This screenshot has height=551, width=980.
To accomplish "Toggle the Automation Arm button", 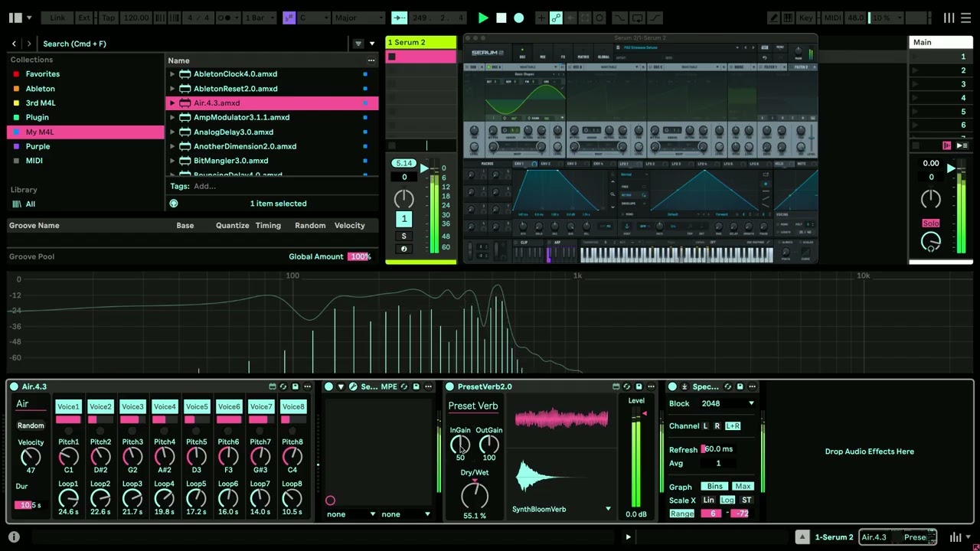I will (556, 18).
